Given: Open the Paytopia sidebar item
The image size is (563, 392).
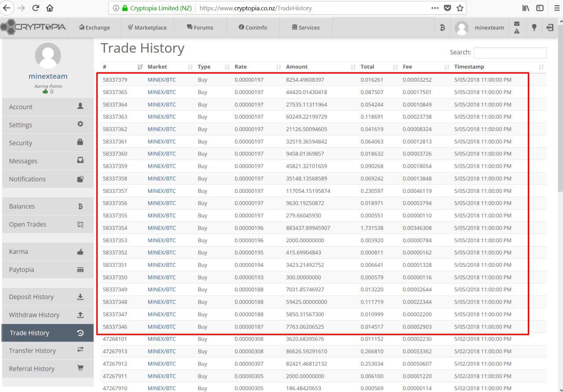Looking at the screenshot, I should pos(48,269).
